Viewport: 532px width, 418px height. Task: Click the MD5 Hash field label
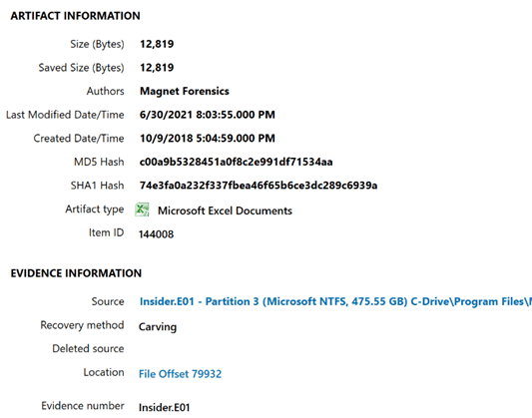(99, 162)
